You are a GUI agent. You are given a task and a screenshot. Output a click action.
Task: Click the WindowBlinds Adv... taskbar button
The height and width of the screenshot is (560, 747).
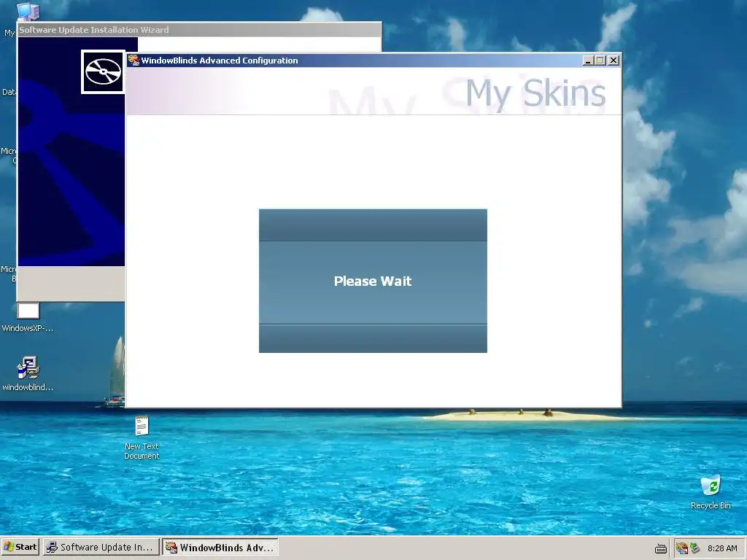coord(220,547)
